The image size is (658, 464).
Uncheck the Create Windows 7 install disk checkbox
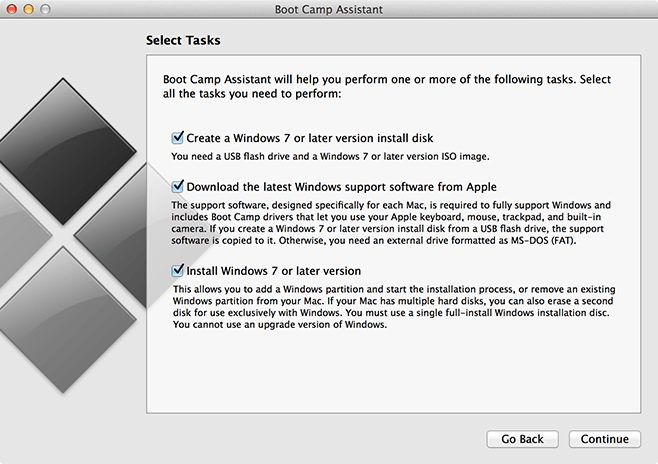click(x=178, y=138)
